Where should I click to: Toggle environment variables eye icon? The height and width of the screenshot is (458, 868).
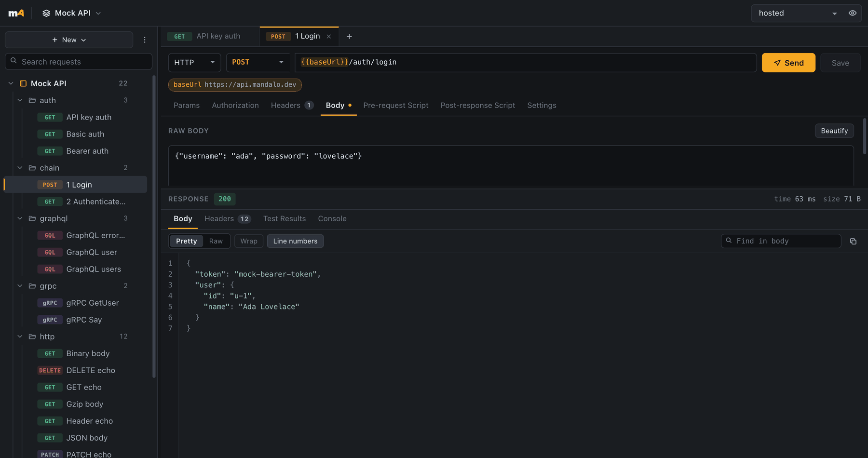(853, 13)
